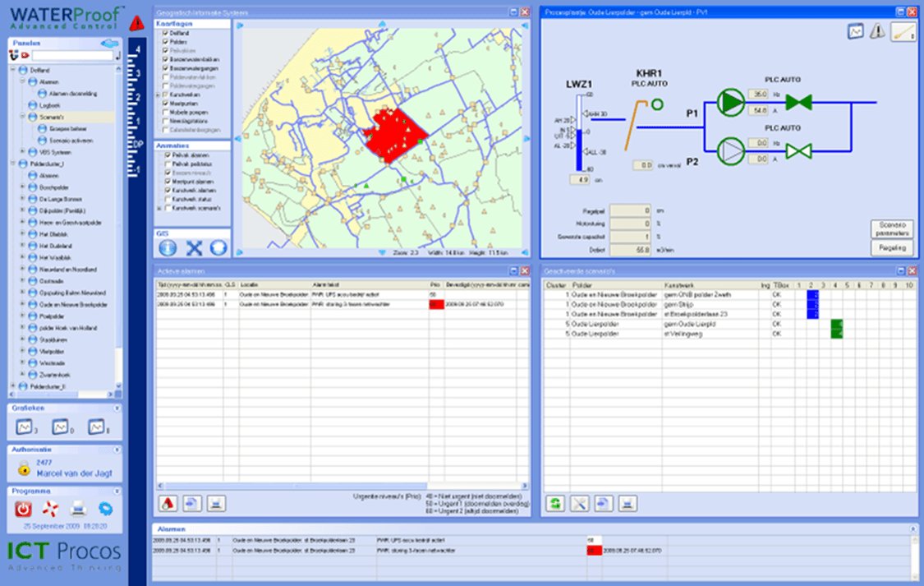Click the GIS info icon
Screen dimensions: 924x586
(x=168, y=247)
